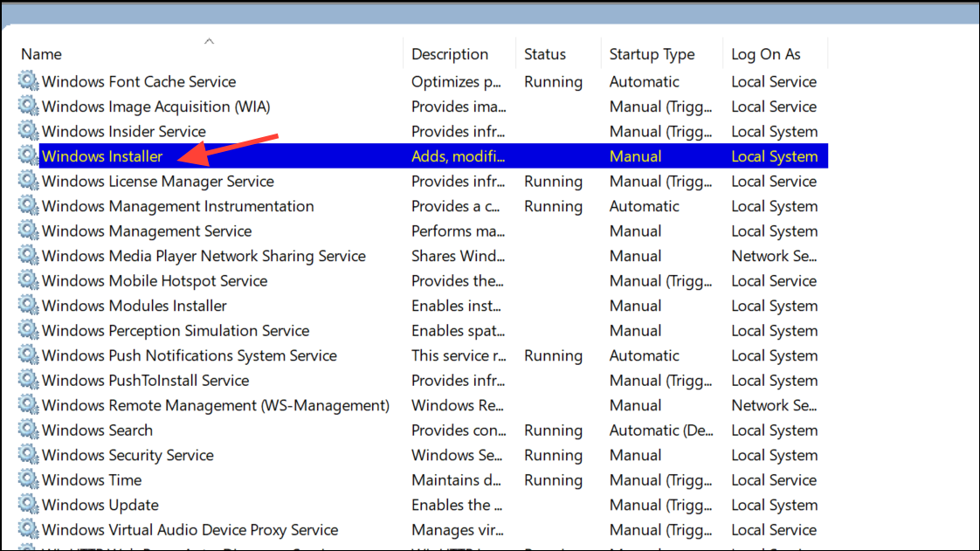Select the Windows Management Service name
This screenshot has height=551, width=980.
147,231
